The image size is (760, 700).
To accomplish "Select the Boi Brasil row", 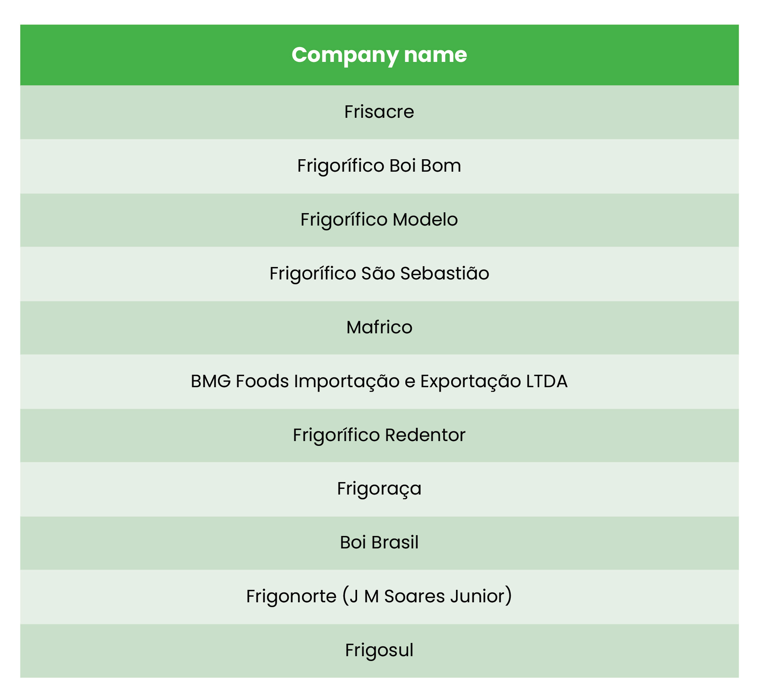I will pyautogui.click(x=379, y=542).
